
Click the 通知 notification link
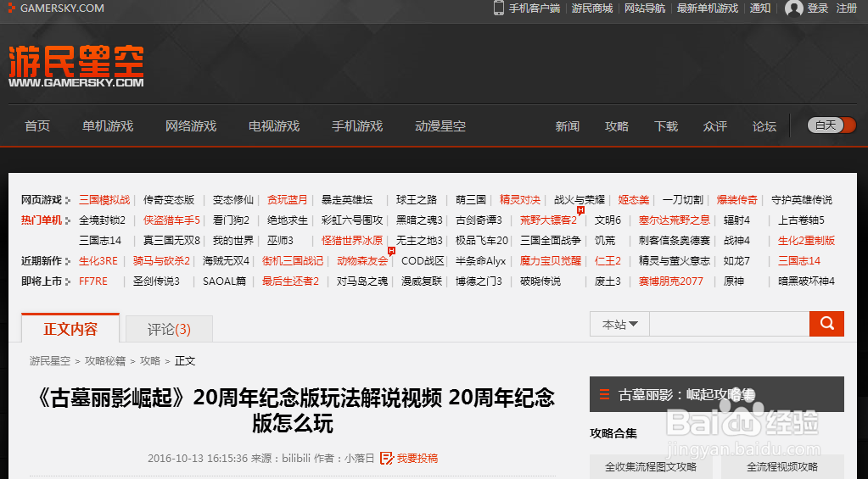point(760,8)
